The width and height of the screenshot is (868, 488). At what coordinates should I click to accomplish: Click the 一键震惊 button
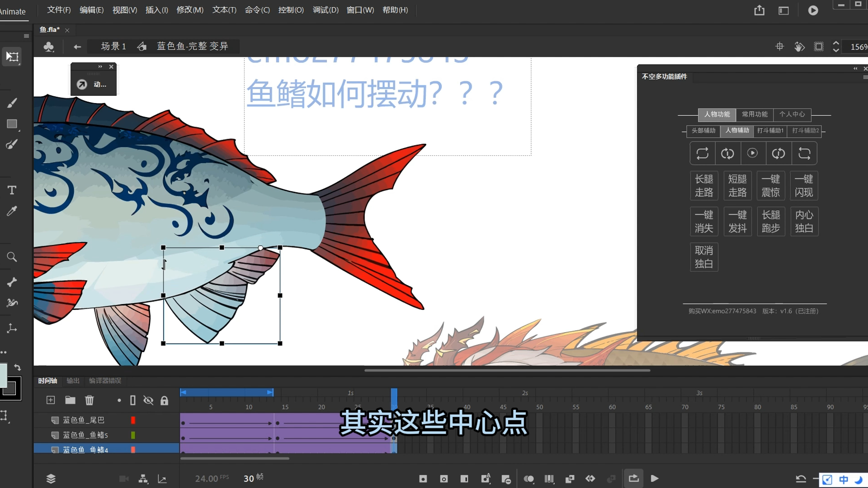tap(771, 186)
